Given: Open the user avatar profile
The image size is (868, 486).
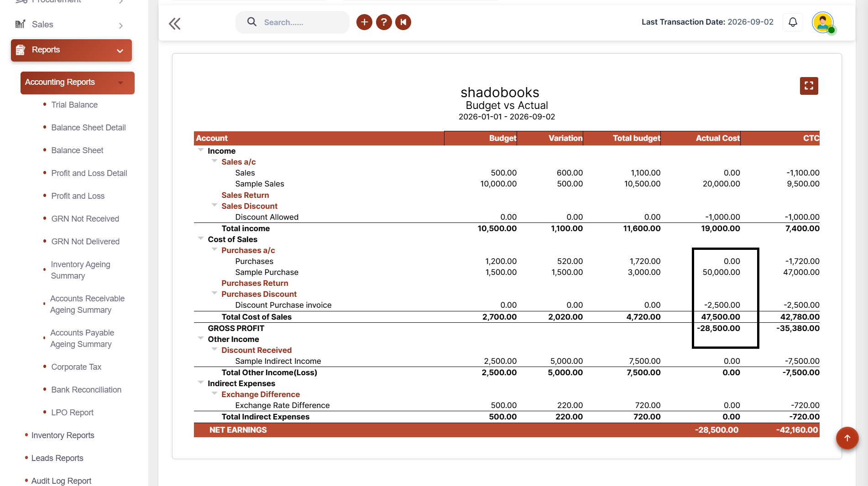Looking at the screenshot, I should click(823, 22).
